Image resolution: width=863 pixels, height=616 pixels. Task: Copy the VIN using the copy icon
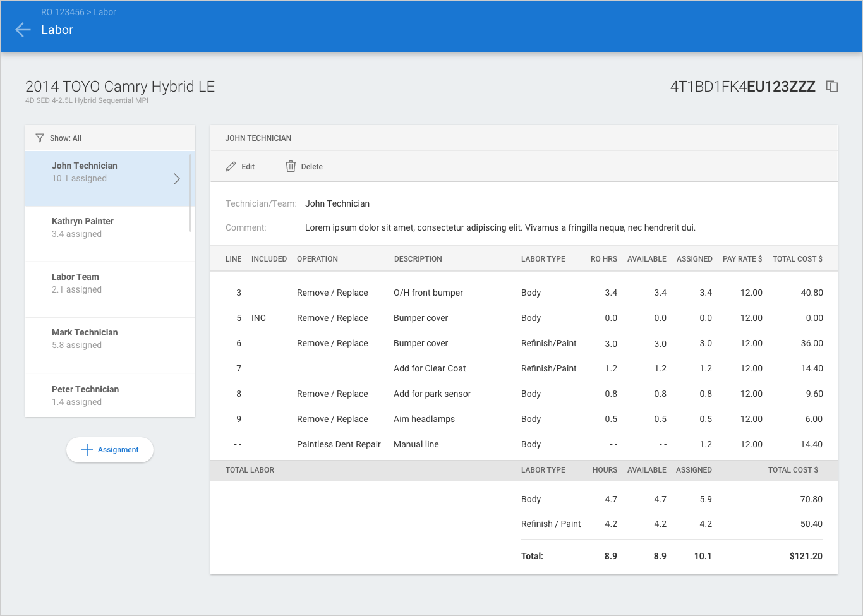pyautogui.click(x=832, y=87)
